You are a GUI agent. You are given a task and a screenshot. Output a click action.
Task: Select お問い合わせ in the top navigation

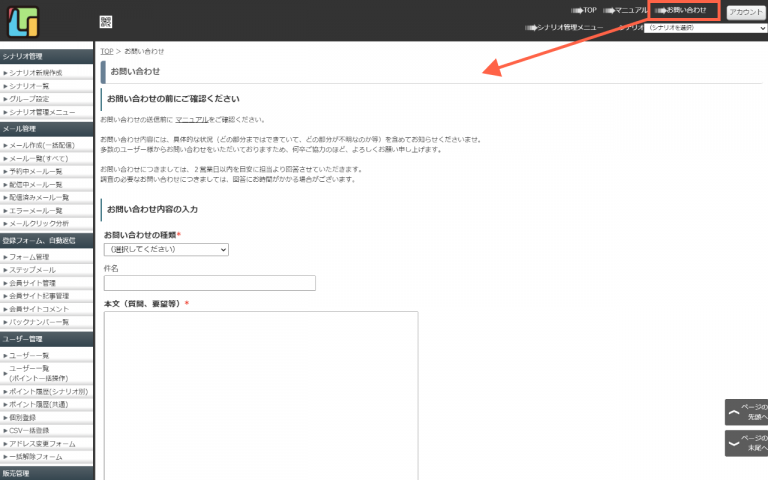685,10
